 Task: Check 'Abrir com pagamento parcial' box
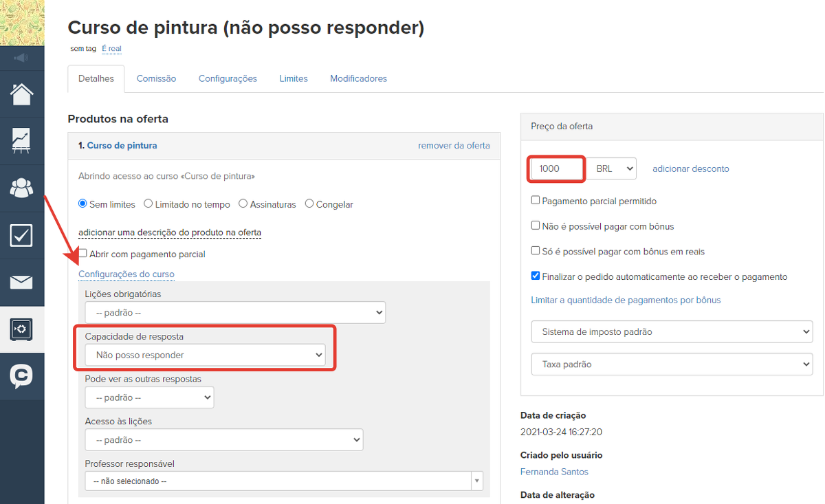[x=83, y=254]
